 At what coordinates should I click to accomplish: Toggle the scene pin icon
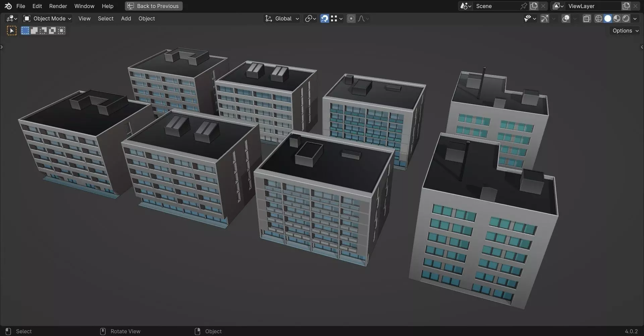pyautogui.click(x=524, y=6)
